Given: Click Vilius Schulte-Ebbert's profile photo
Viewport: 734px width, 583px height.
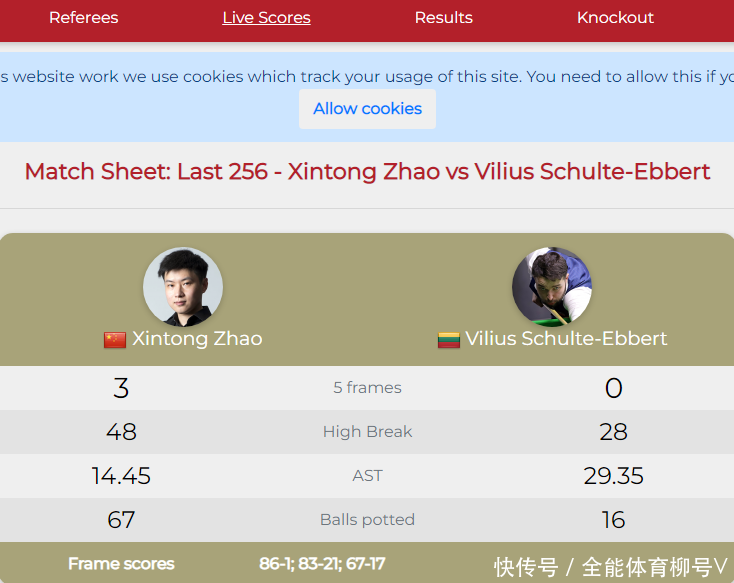Looking at the screenshot, I should pos(552,287).
